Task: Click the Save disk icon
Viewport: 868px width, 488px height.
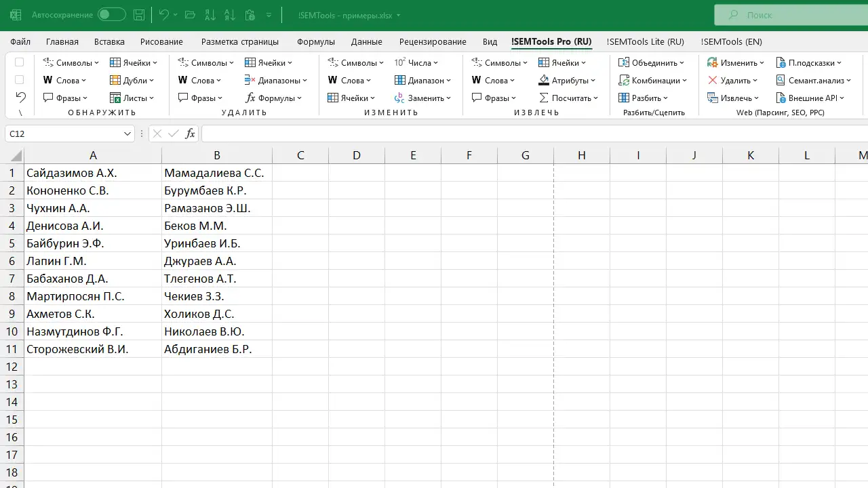Action: 139,14
